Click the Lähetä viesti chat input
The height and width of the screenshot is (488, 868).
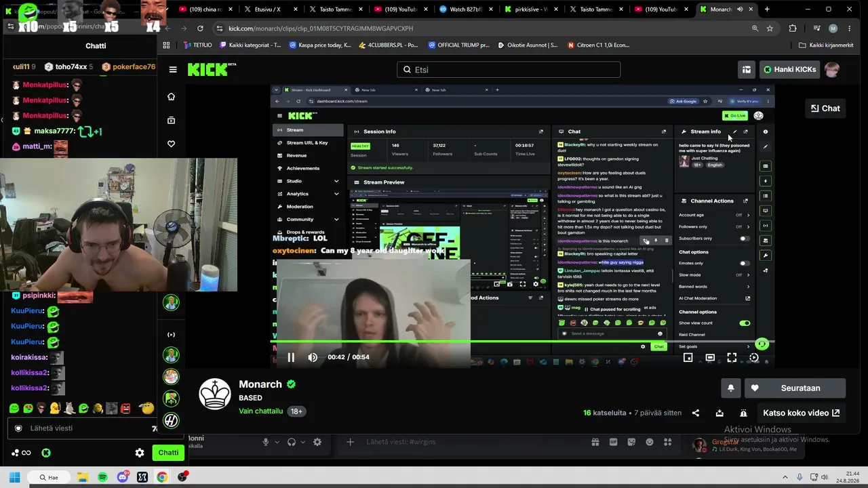point(83,428)
